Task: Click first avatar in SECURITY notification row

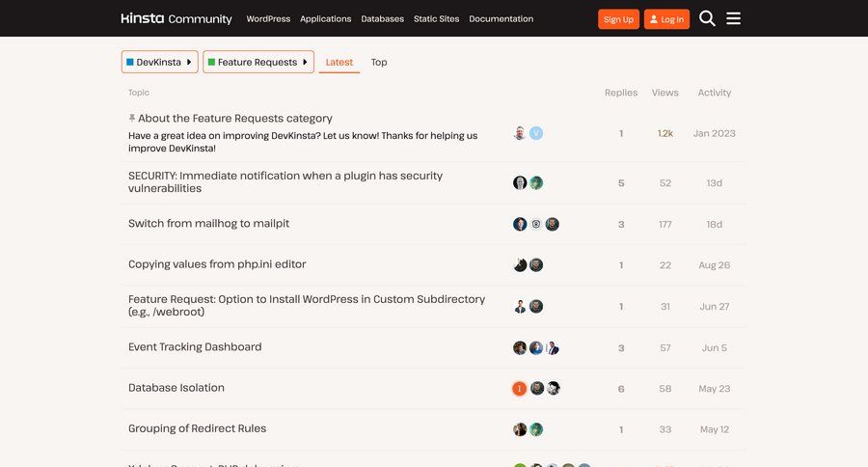Action: click(x=520, y=182)
